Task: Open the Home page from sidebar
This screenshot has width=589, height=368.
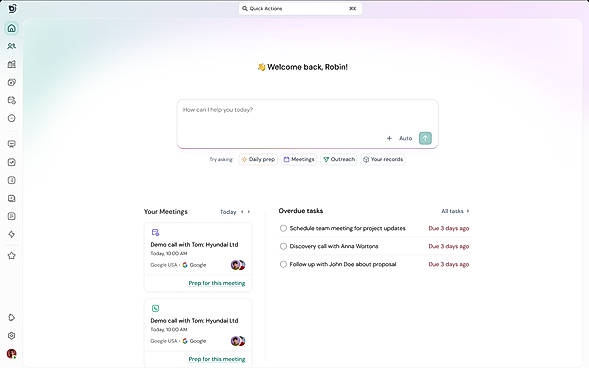Action: tap(12, 28)
